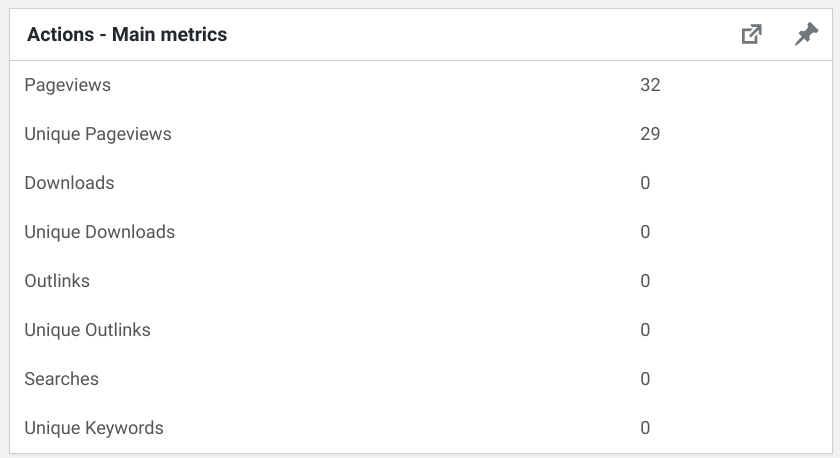Image resolution: width=840 pixels, height=458 pixels.
Task: Click the Unique Outlinks value 0
Action: (645, 330)
